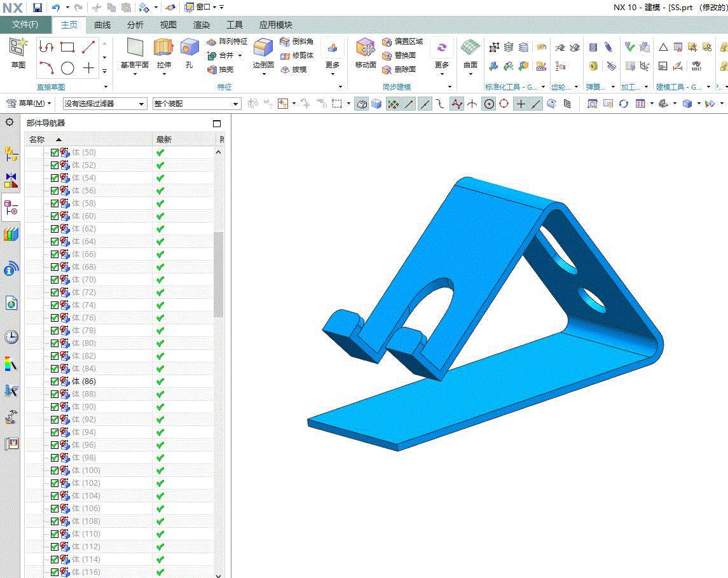728x578 pixels.
Task: Click the Part Navigator scrollbar thumb
Action: (x=218, y=274)
